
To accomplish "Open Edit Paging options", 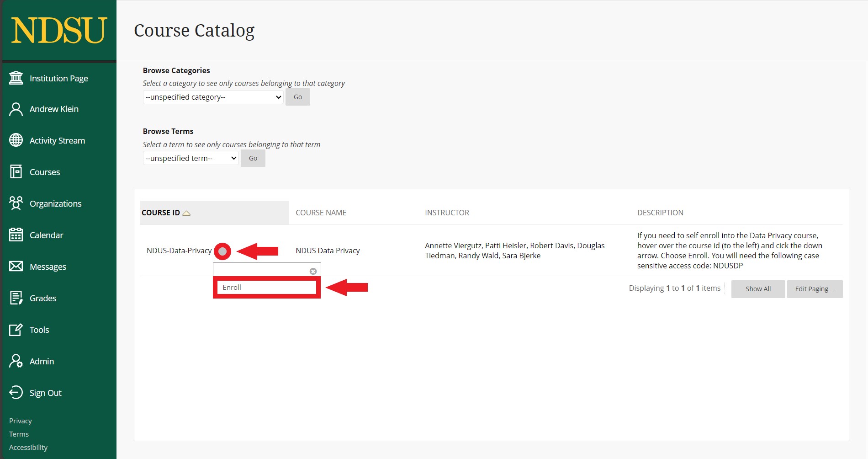I will 814,289.
